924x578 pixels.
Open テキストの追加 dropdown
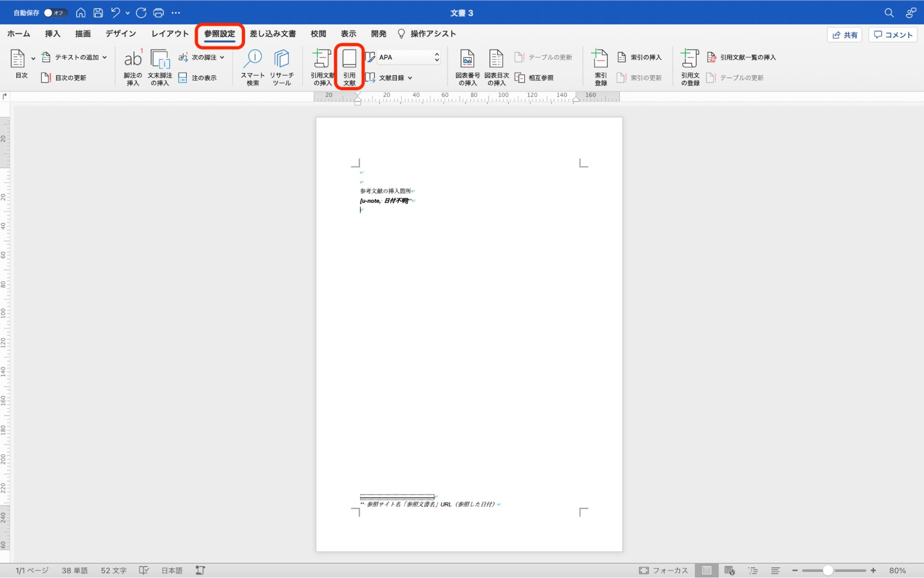click(74, 57)
